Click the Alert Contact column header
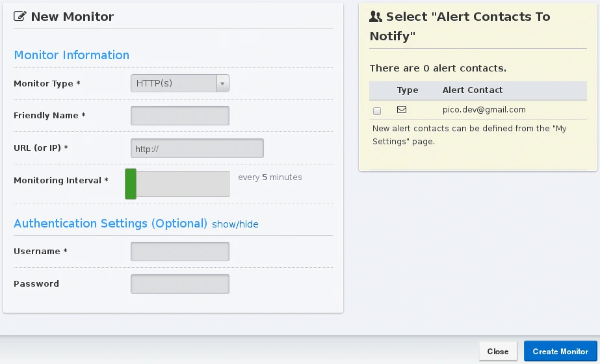This screenshot has height=364, width=600. [473, 90]
